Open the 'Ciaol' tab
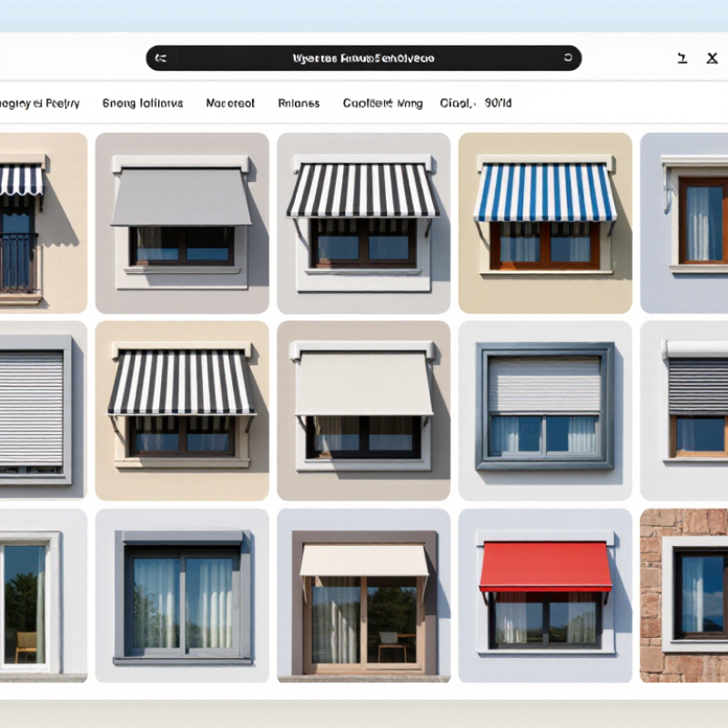728x728 pixels. pos(457,103)
